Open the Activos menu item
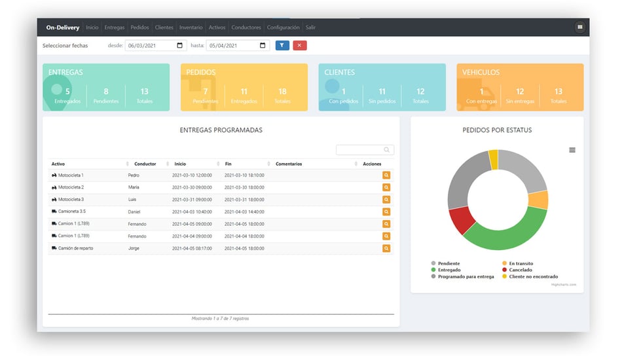Screen dimensions: 622x364 click(x=217, y=27)
